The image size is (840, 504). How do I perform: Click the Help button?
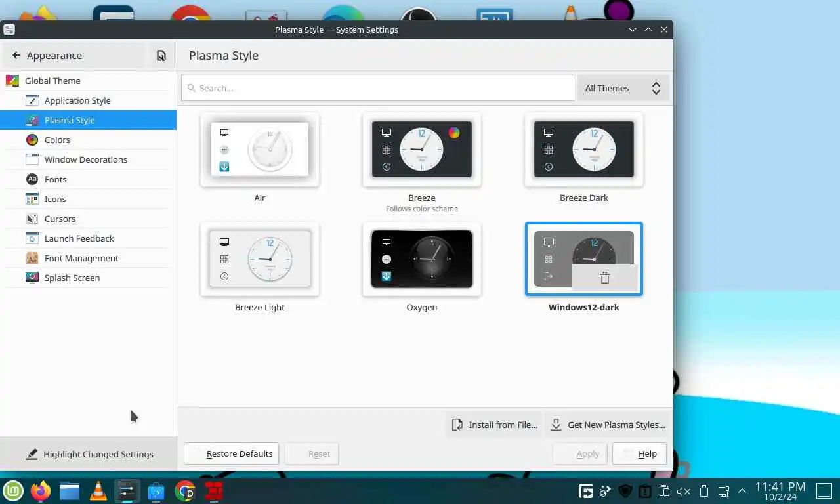click(x=640, y=453)
